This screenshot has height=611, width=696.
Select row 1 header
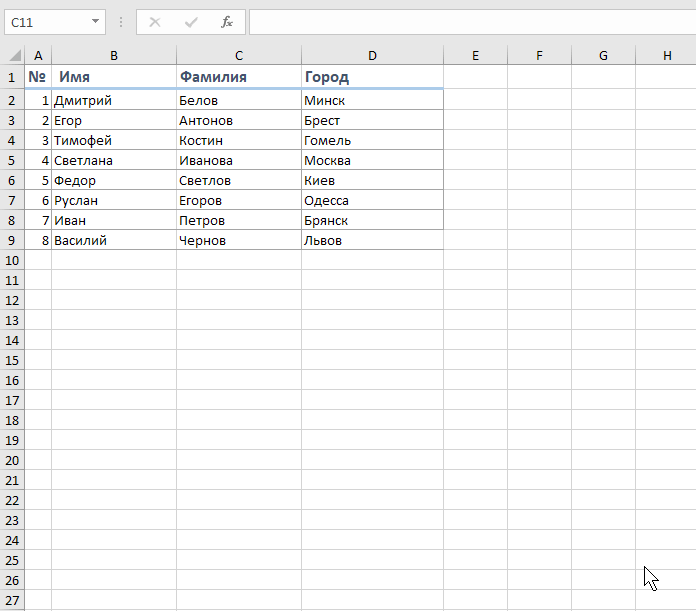[12, 77]
